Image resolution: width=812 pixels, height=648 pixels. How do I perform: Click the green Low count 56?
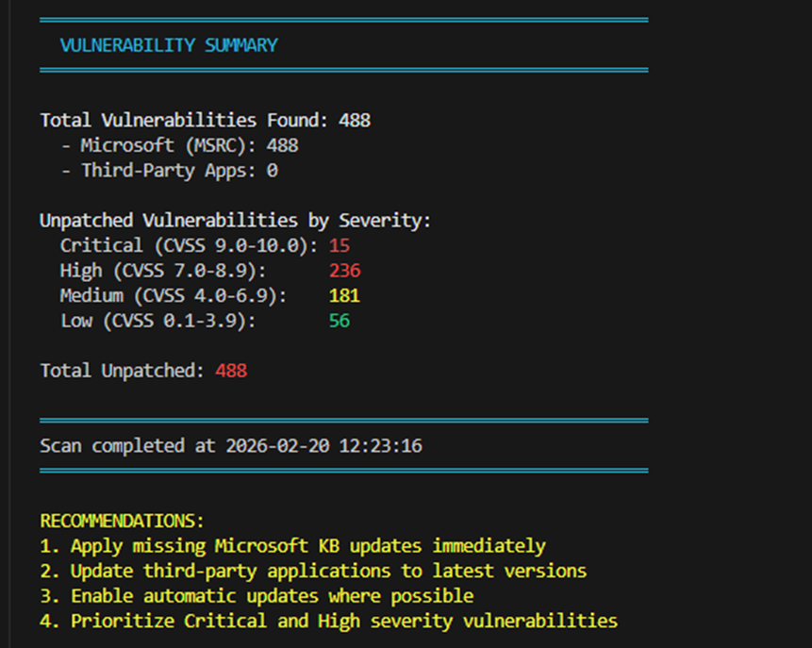[x=340, y=321]
